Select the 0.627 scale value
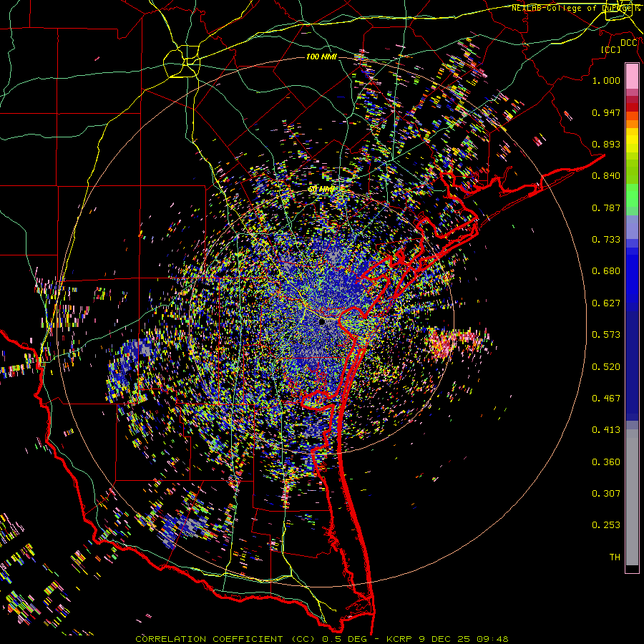This screenshot has height=644, width=644. 606,303
